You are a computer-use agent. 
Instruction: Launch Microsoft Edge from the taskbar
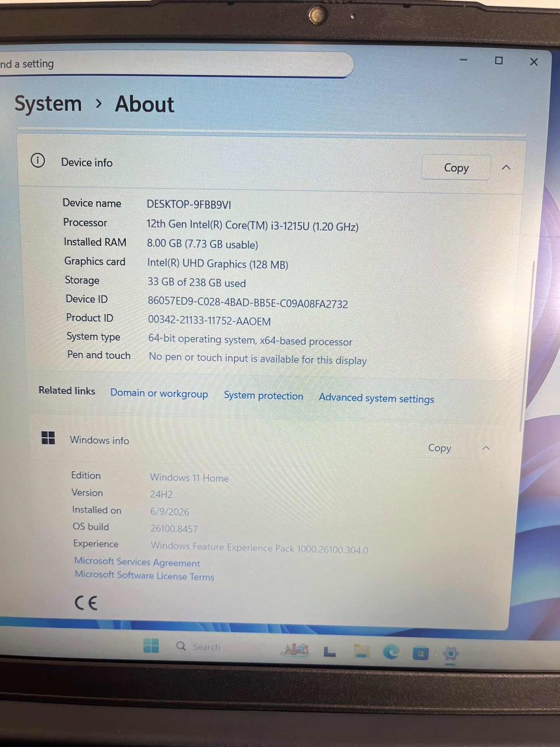tap(391, 652)
